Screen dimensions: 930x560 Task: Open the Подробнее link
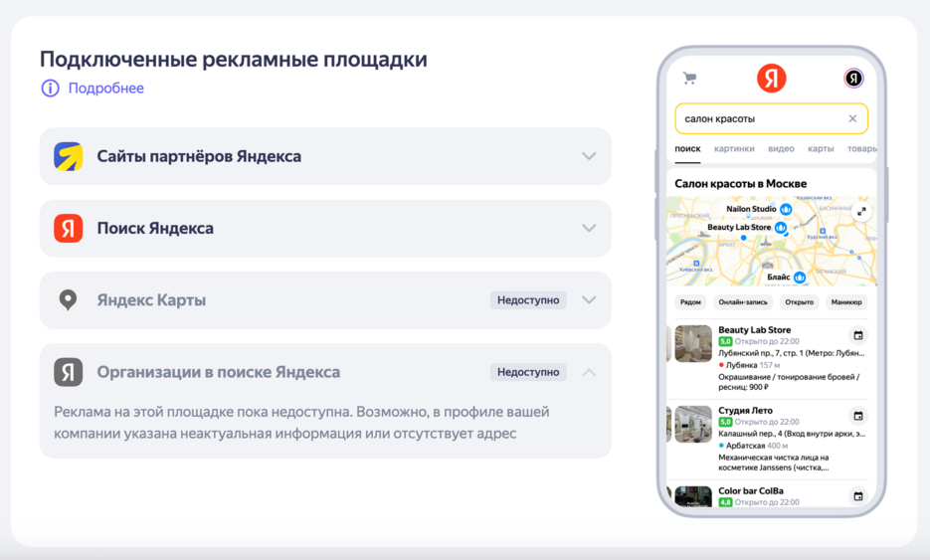(105, 89)
